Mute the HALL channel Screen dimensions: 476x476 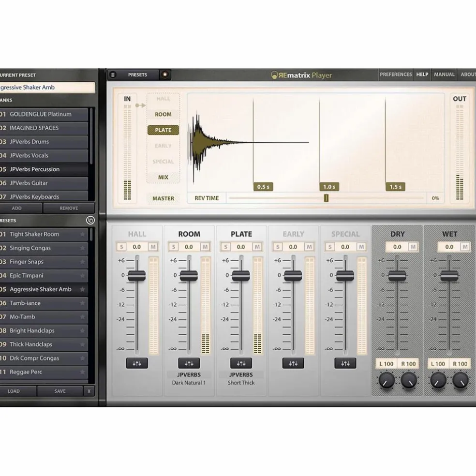153,247
